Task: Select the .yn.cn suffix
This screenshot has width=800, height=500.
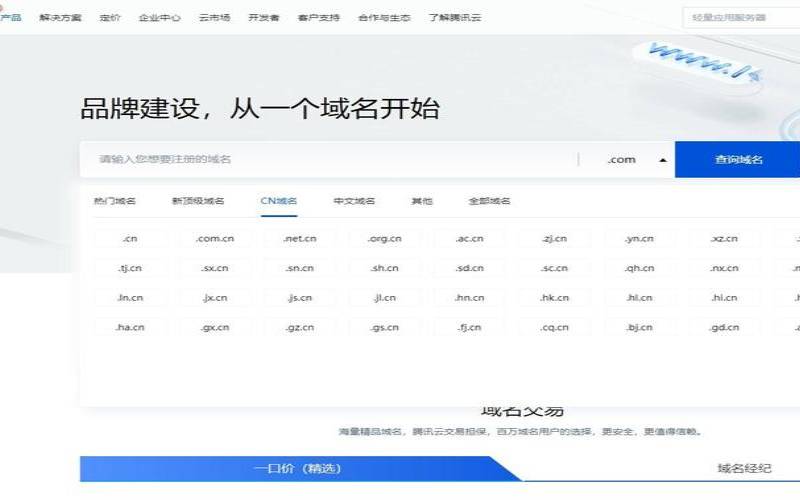Action: coord(639,238)
